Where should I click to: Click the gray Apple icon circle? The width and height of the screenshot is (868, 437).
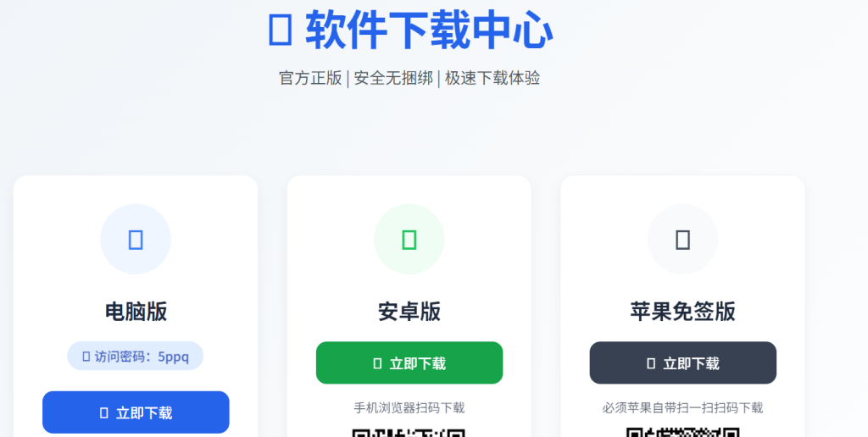682,240
